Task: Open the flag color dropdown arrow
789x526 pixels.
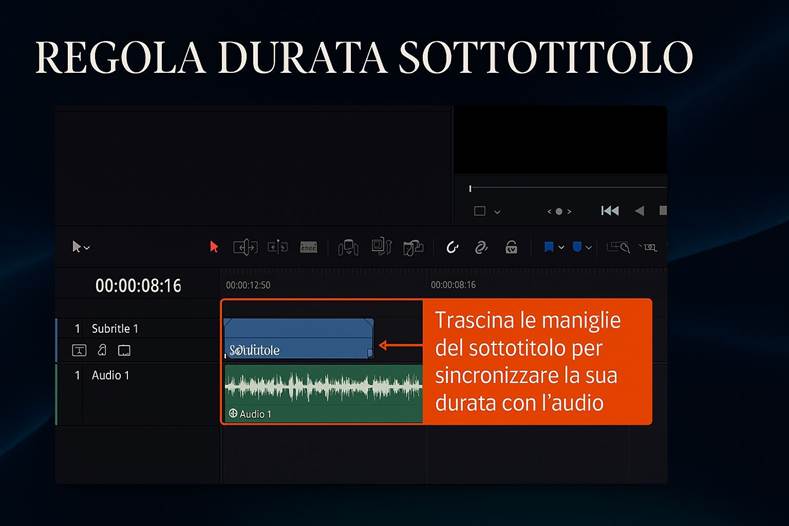Action: click(561, 248)
